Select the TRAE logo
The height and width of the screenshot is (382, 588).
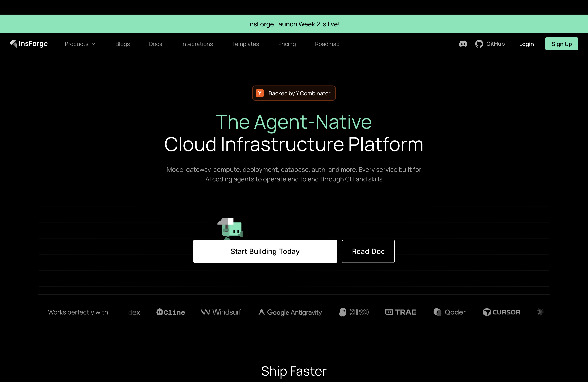point(400,312)
